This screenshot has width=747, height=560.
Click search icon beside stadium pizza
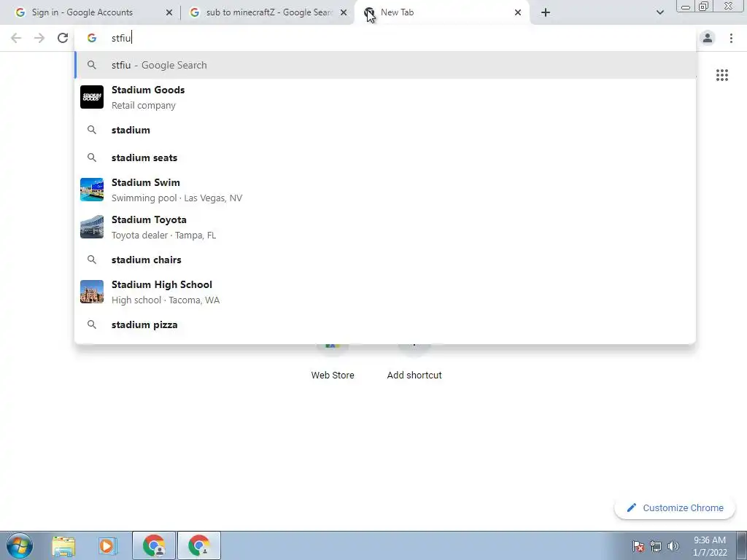(x=92, y=324)
